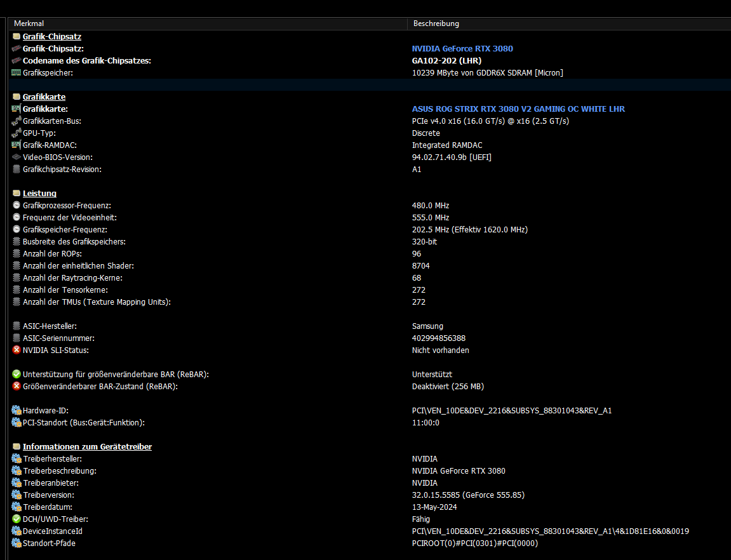Click the red X icon beside ReBAR-Zustand
The width and height of the screenshot is (731, 560).
[17, 386]
